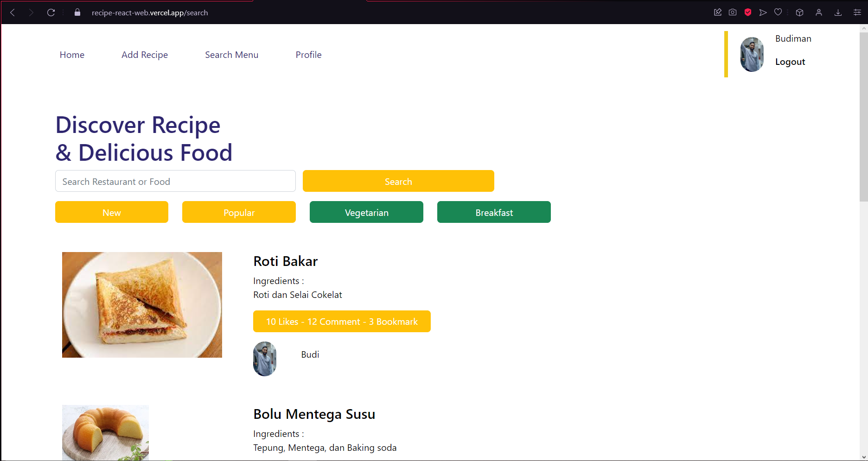Viewport: 868px width, 461px height.
Task: Click the Roti Bakar sandwich image
Action: 142,305
